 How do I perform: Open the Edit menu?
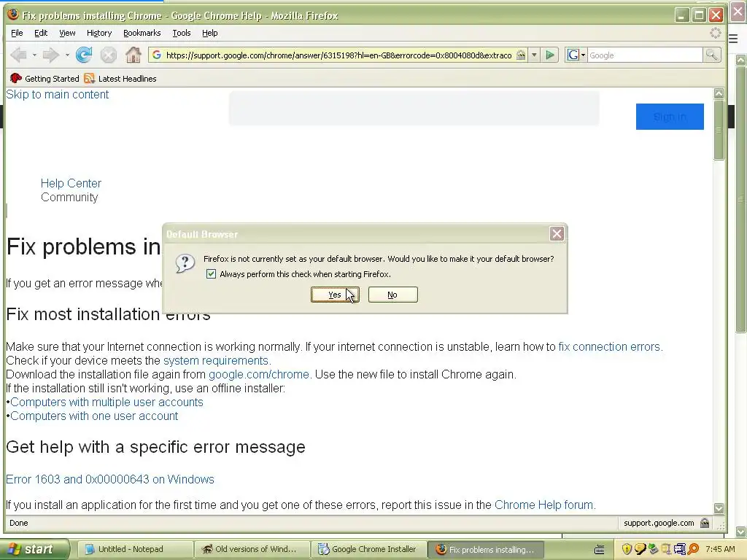point(41,33)
